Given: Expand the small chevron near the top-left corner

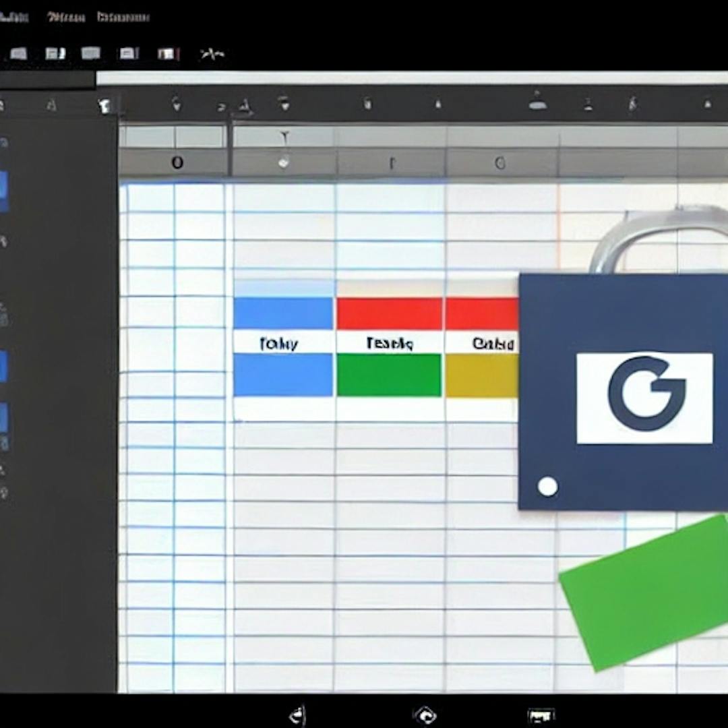Looking at the screenshot, I should point(105,106).
